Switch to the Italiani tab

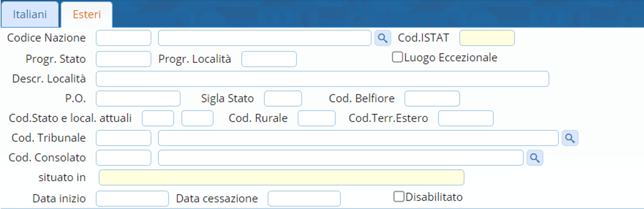pos(30,15)
